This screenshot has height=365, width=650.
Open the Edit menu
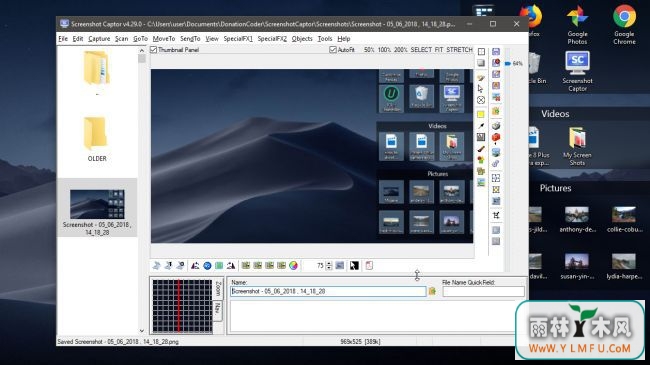(x=78, y=39)
